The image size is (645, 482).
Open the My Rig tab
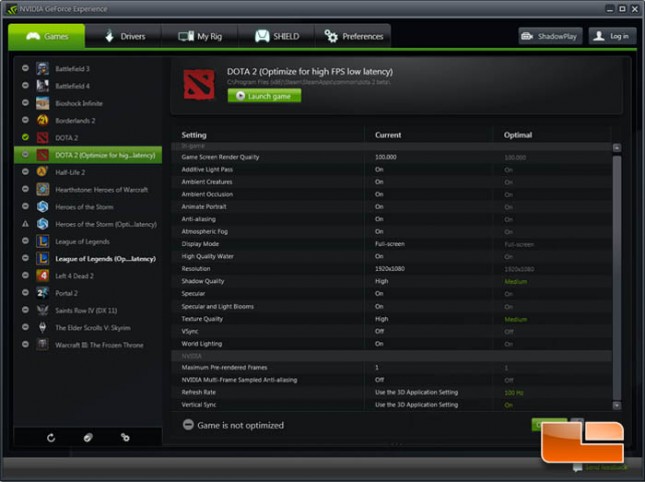click(x=200, y=36)
